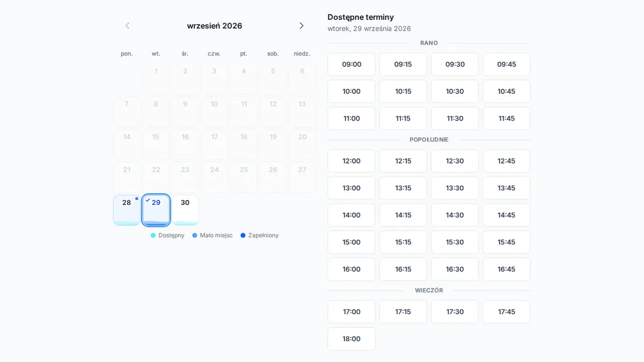644x362 pixels.
Task: Choose the 11:30 time slot
Action: [455, 119]
